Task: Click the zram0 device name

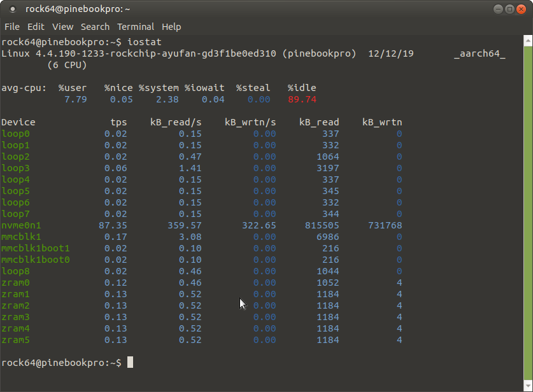Action: 16,283
